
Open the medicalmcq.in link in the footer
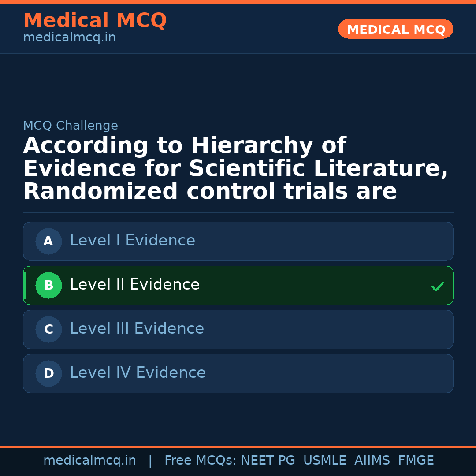click(x=89, y=461)
